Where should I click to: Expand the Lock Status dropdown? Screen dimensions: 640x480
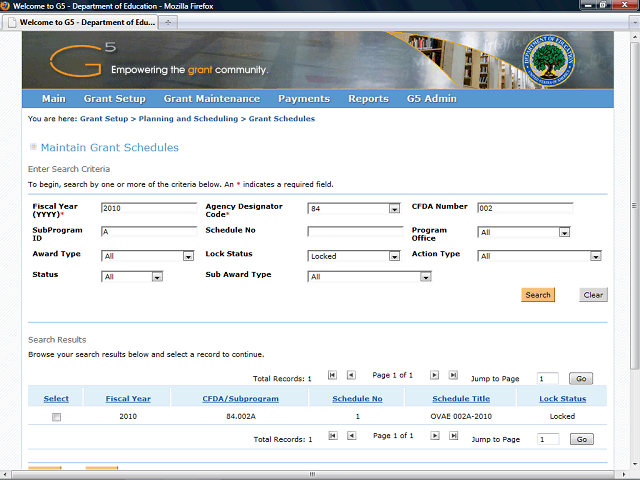[394, 256]
